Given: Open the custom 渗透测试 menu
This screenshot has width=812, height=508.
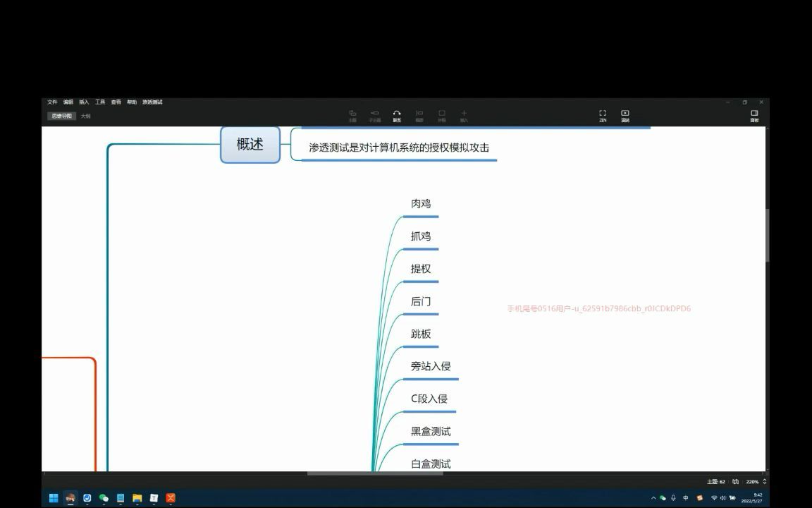Looking at the screenshot, I should pos(152,102).
